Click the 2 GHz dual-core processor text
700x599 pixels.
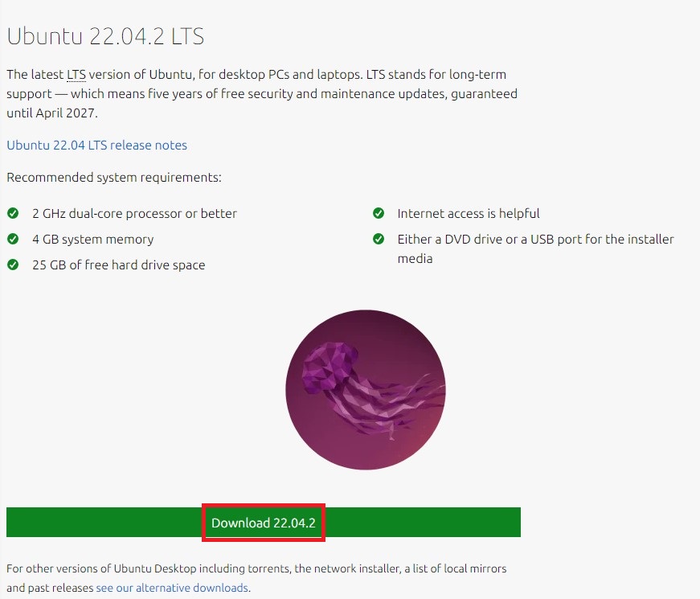pos(134,214)
